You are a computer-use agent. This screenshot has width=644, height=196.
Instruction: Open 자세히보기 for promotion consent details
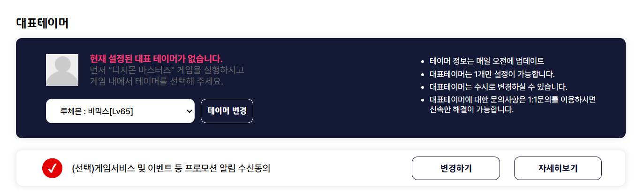point(558,168)
